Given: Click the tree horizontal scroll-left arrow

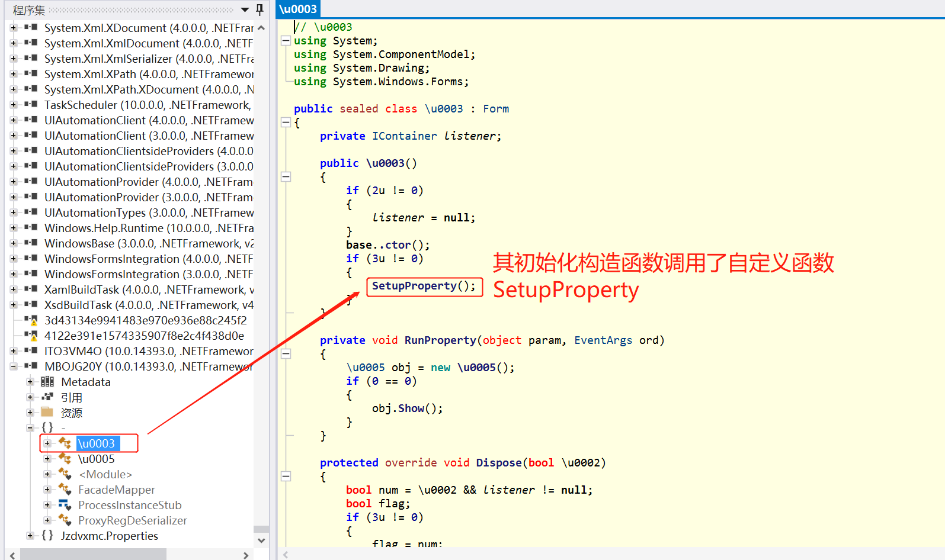Looking at the screenshot, I should 12,555.
